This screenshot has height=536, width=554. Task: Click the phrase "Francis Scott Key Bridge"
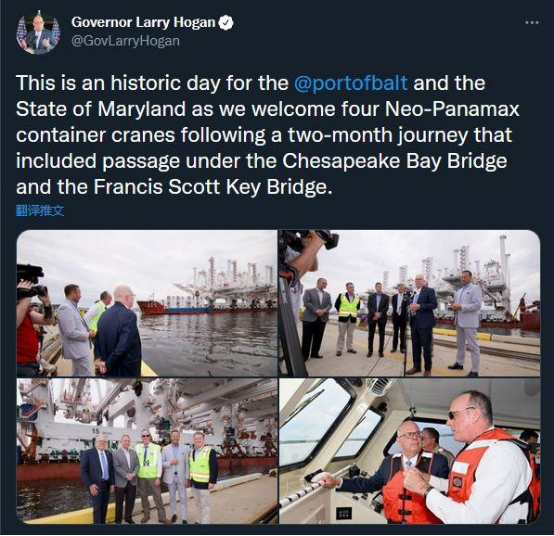213,187
